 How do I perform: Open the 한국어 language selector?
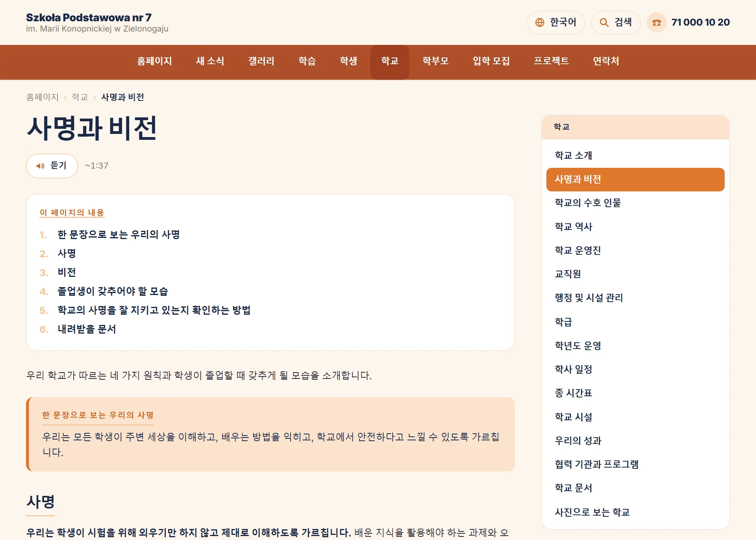click(x=556, y=22)
